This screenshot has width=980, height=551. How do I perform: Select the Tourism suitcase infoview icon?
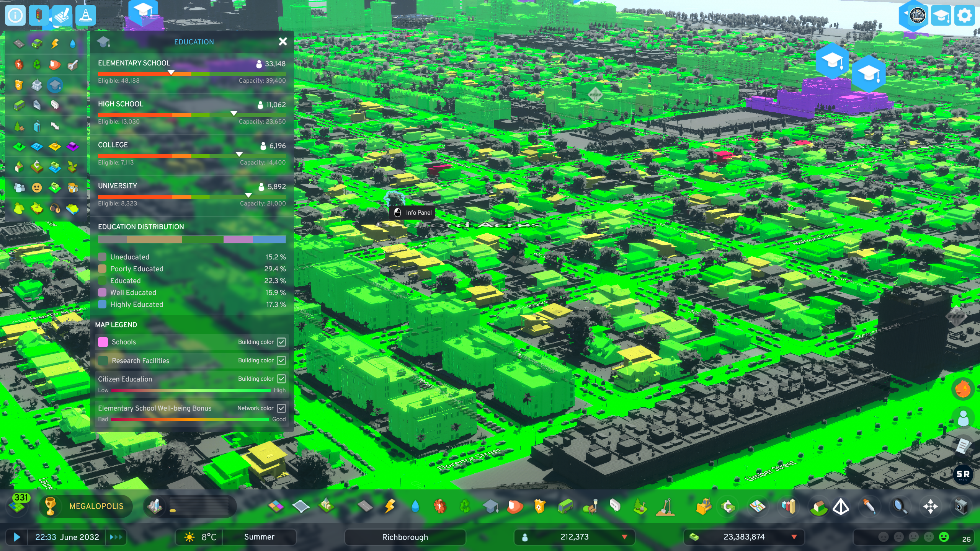pos(37,126)
